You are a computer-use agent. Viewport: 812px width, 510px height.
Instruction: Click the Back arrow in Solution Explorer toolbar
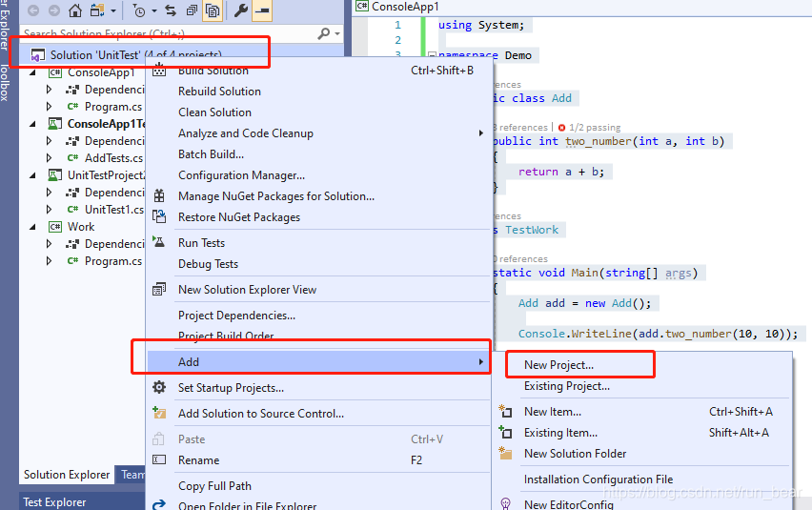point(33,10)
